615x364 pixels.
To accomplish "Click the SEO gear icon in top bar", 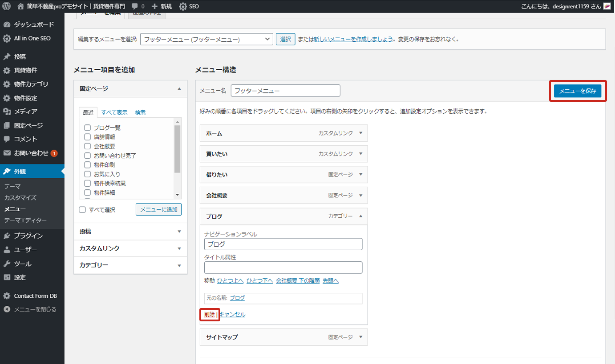I will (x=183, y=6).
